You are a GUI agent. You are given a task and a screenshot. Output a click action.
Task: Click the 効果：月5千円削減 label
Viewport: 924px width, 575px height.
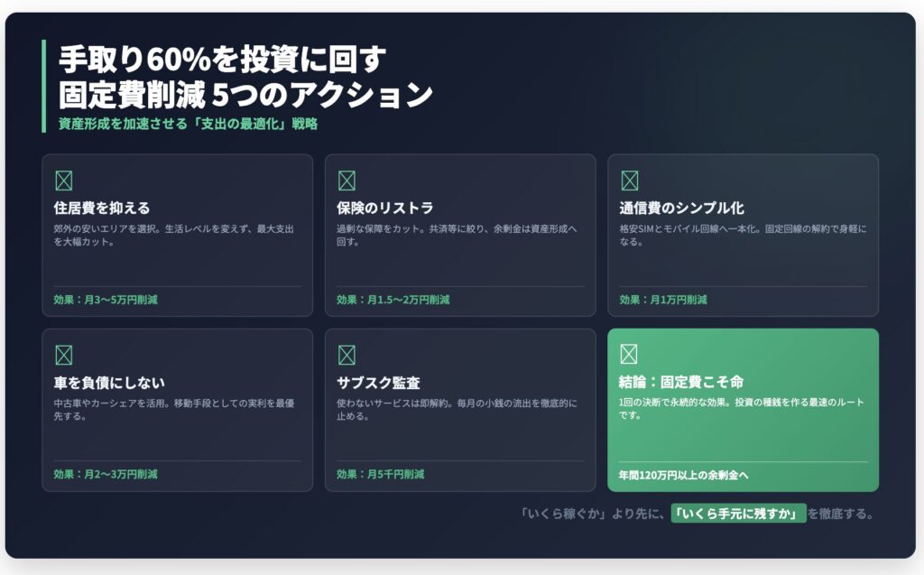[380, 474]
